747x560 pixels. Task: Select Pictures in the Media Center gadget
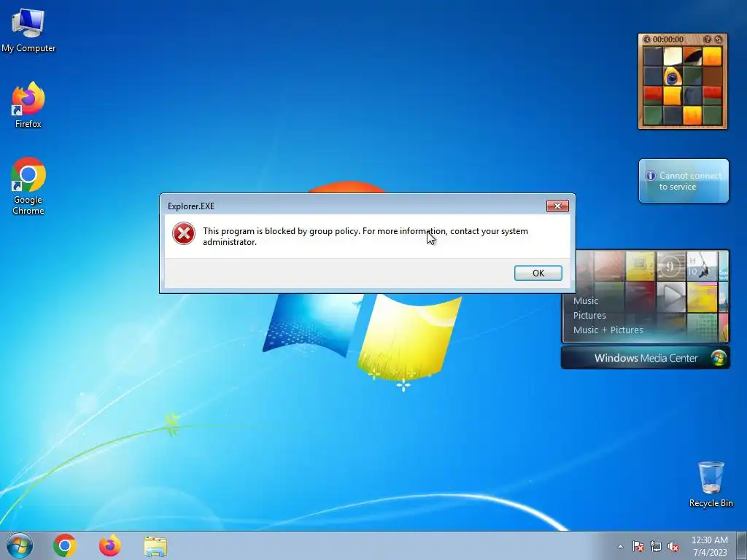coord(589,315)
